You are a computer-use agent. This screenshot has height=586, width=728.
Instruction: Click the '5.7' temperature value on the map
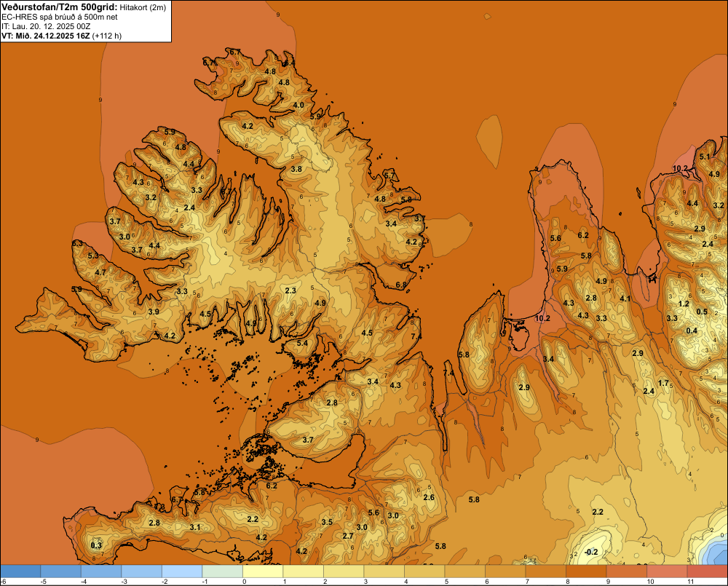(x=389, y=175)
